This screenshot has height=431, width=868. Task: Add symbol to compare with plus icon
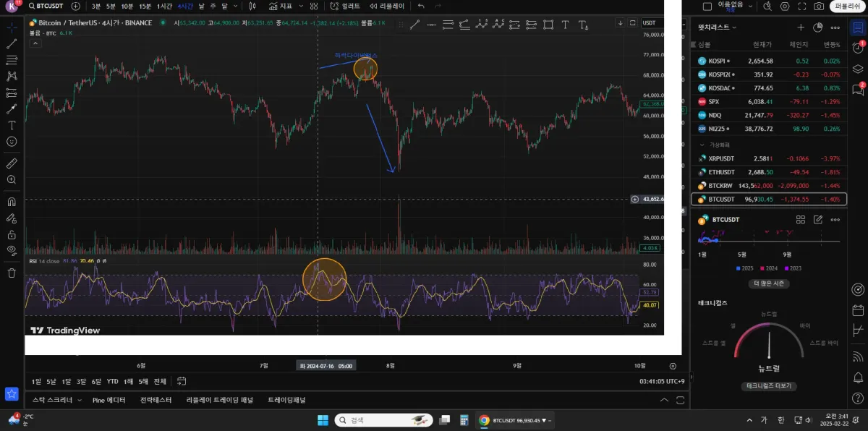tap(76, 6)
